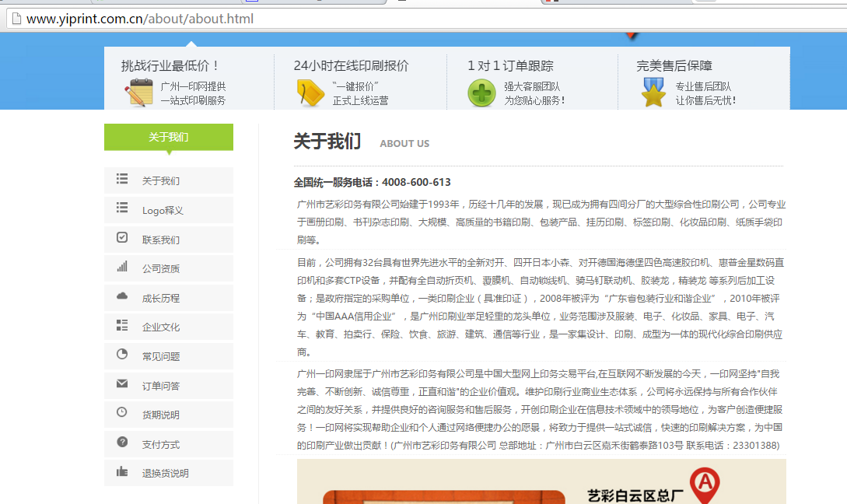Click the question mark icon beside 支付方式
This screenshot has height=504, width=847.
point(122,442)
